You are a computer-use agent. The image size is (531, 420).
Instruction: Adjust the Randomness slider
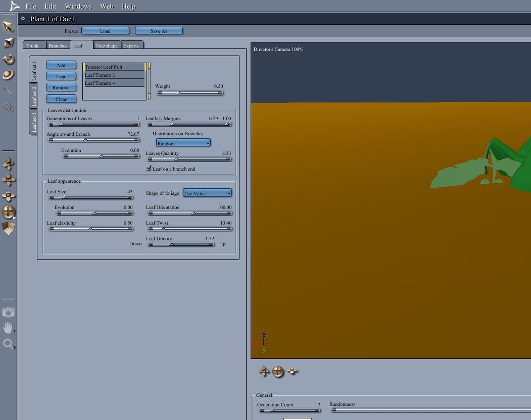tap(431, 410)
